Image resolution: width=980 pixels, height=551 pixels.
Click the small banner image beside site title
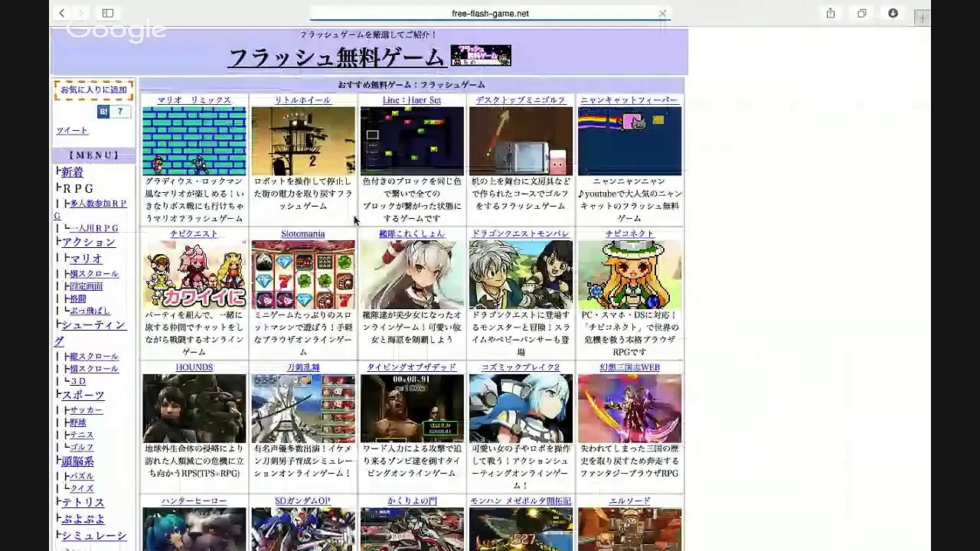click(x=481, y=55)
